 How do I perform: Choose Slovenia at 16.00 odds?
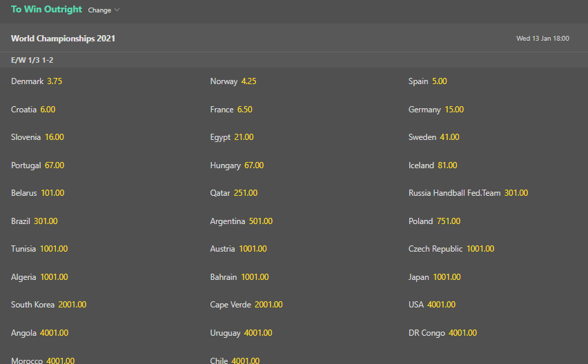pyautogui.click(x=38, y=137)
